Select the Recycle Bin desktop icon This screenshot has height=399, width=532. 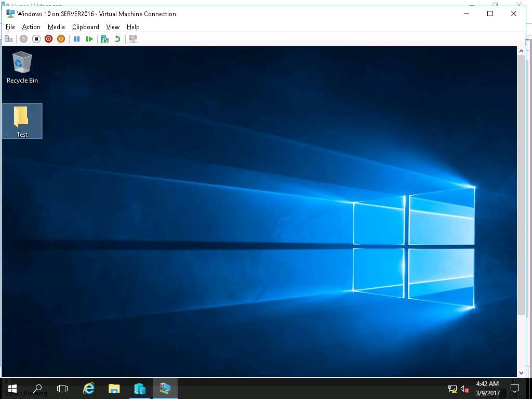point(22,67)
